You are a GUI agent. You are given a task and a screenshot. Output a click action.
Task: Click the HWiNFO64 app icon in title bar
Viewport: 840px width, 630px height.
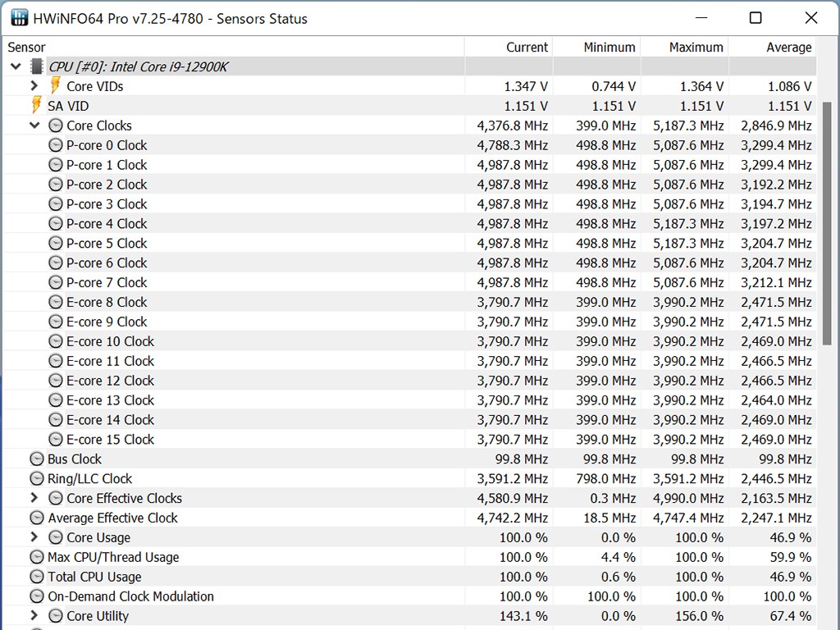tap(20, 17)
